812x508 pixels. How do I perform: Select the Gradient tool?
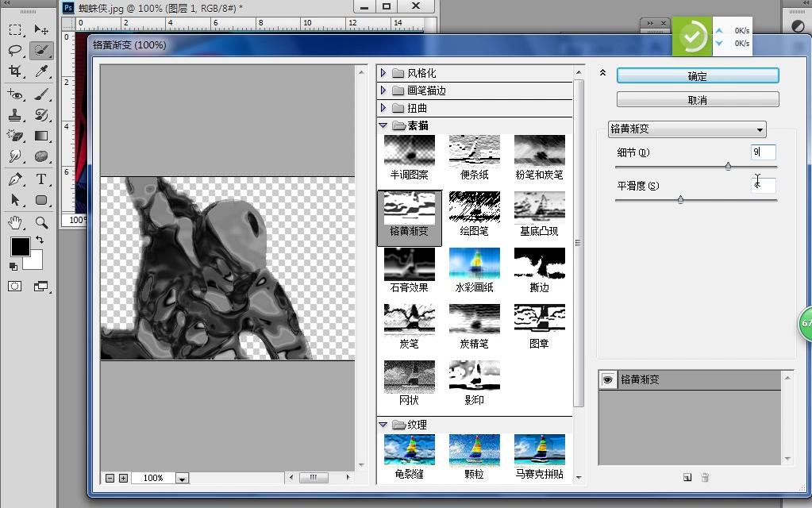point(41,135)
